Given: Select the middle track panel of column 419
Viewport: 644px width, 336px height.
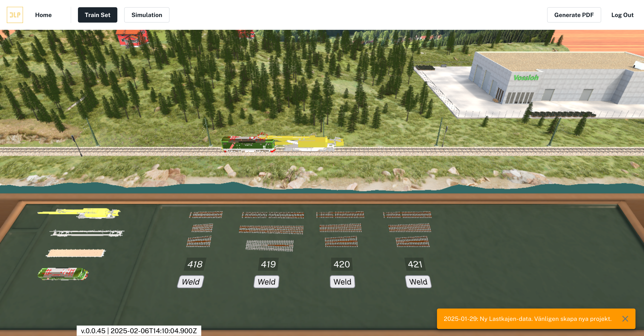Looking at the screenshot, I should [x=271, y=229].
